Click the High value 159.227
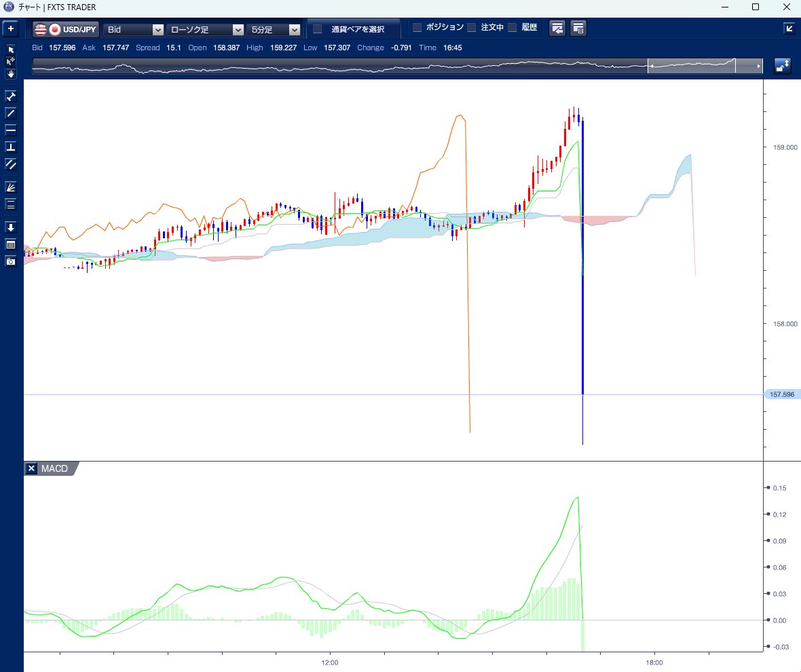The width and height of the screenshot is (801, 672). tap(283, 48)
